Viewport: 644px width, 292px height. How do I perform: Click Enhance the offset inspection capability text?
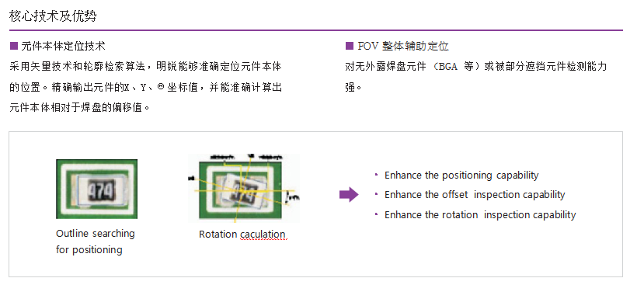click(475, 195)
